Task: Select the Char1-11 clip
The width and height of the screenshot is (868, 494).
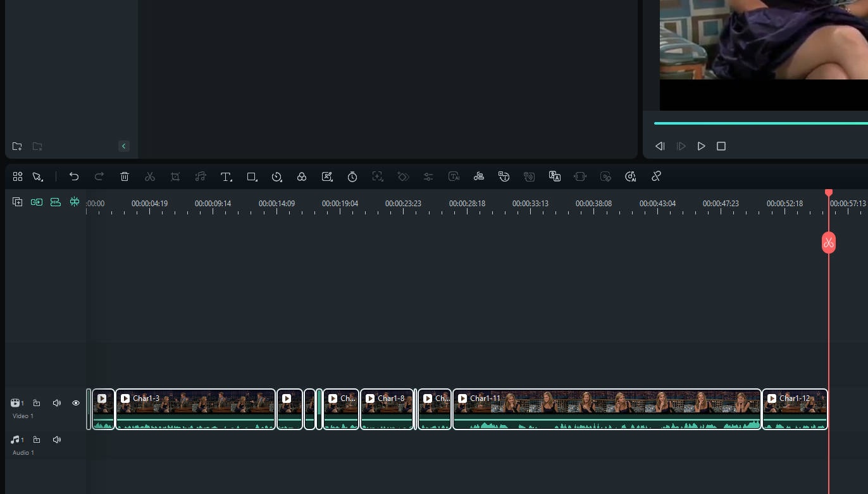Action: [607, 409]
